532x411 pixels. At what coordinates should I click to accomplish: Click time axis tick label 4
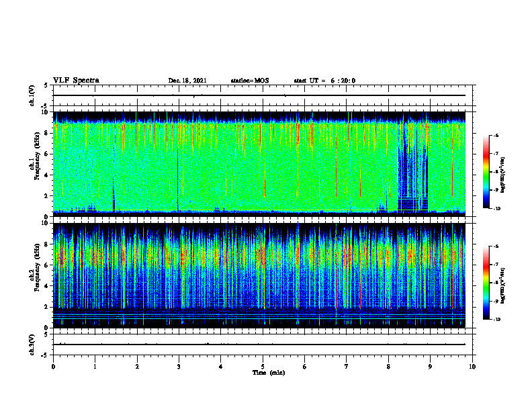click(221, 367)
